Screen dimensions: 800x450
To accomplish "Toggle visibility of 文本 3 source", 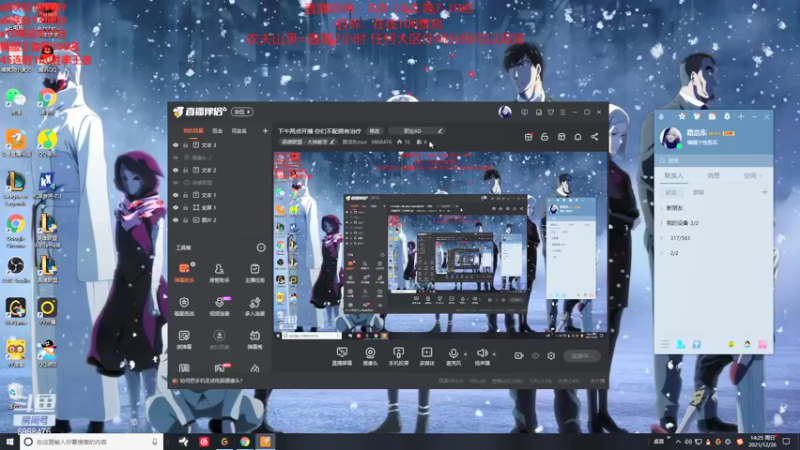I will pyautogui.click(x=176, y=145).
